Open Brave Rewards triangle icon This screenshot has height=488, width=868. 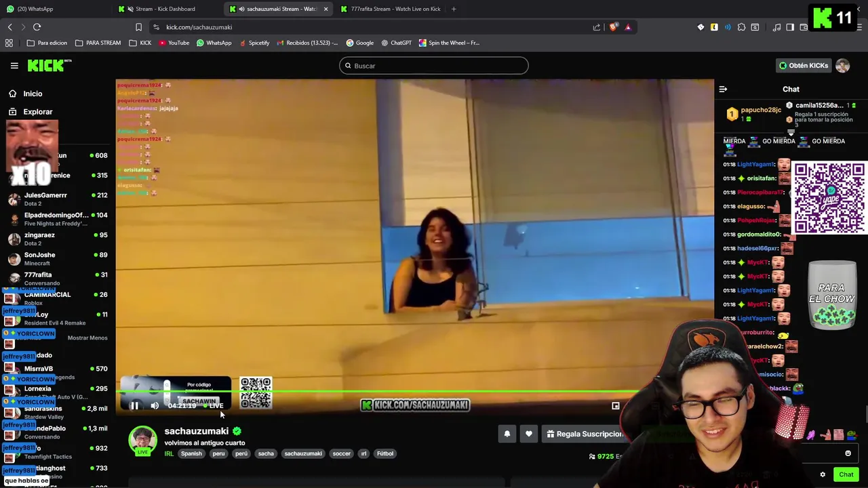click(x=628, y=27)
